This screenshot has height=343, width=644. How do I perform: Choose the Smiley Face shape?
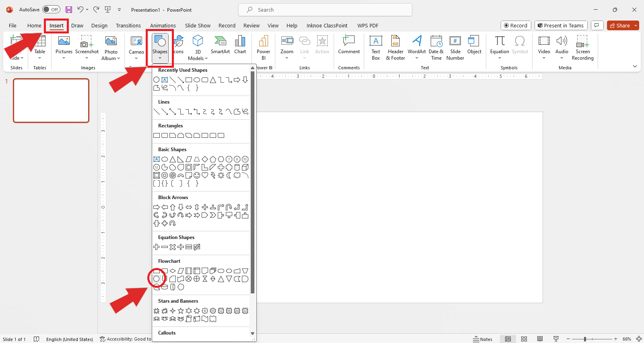coord(197,175)
